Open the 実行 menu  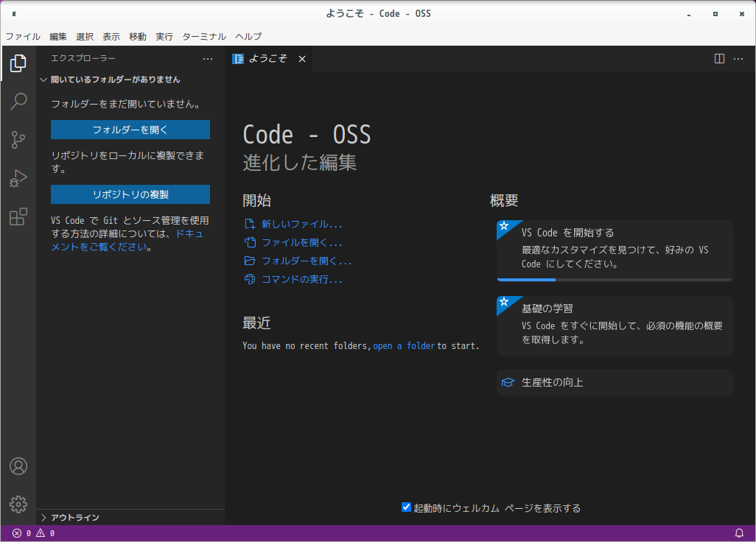click(x=164, y=37)
